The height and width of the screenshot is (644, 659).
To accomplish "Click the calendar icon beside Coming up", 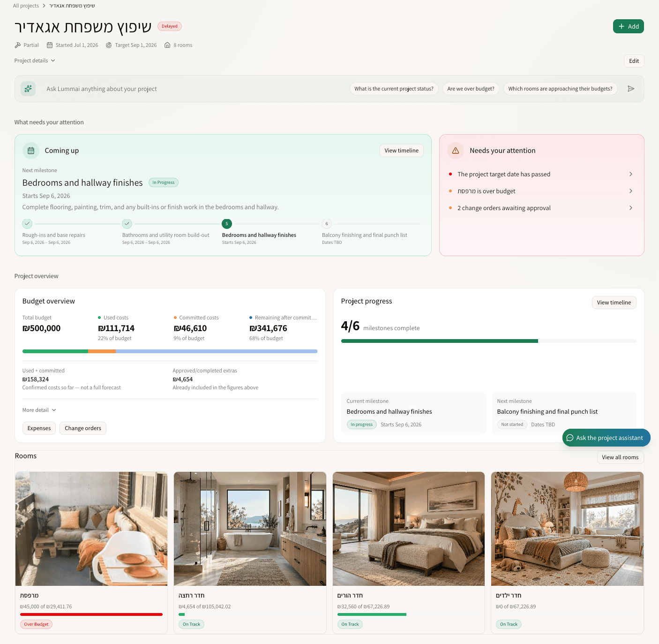I will tap(31, 151).
